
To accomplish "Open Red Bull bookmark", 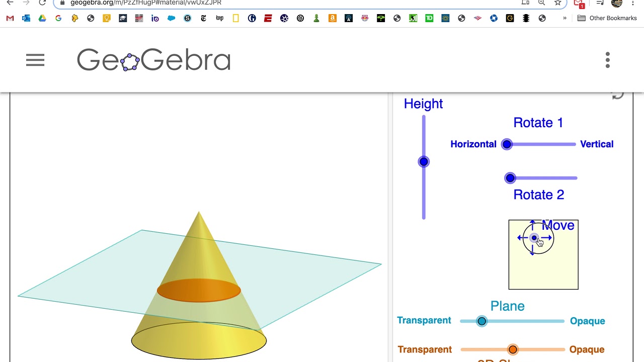I will point(365,18).
